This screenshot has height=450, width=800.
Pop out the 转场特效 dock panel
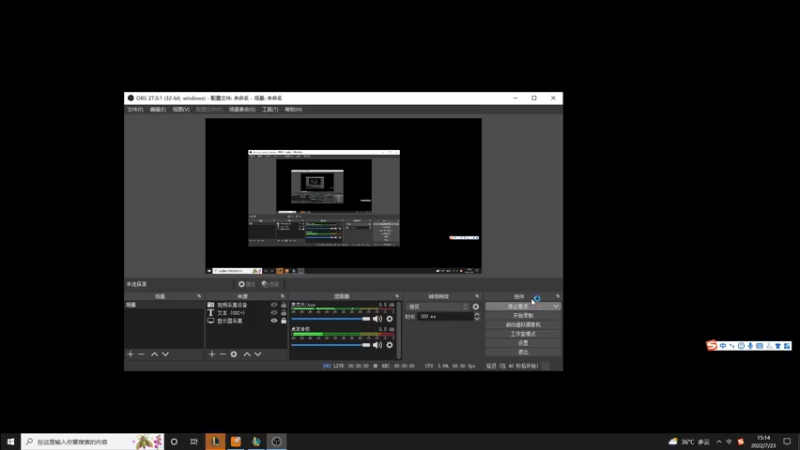(477, 296)
